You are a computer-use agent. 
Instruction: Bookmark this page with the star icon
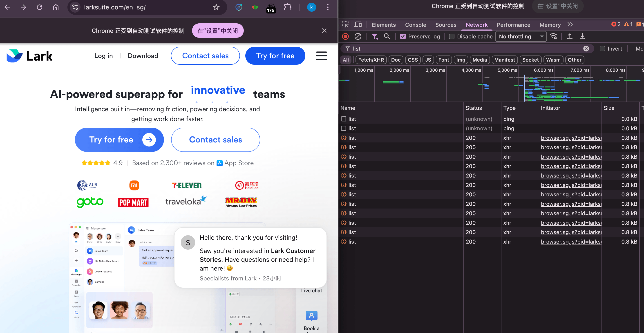click(216, 7)
